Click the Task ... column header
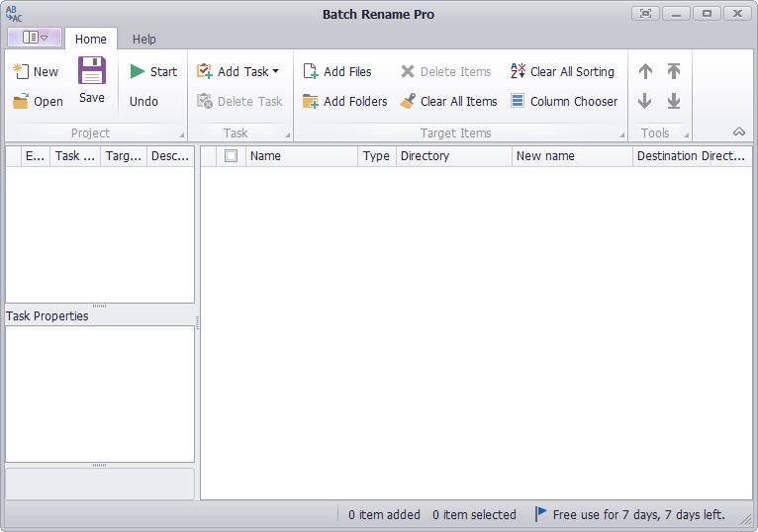The height and width of the screenshot is (532, 758). click(75, 156)
